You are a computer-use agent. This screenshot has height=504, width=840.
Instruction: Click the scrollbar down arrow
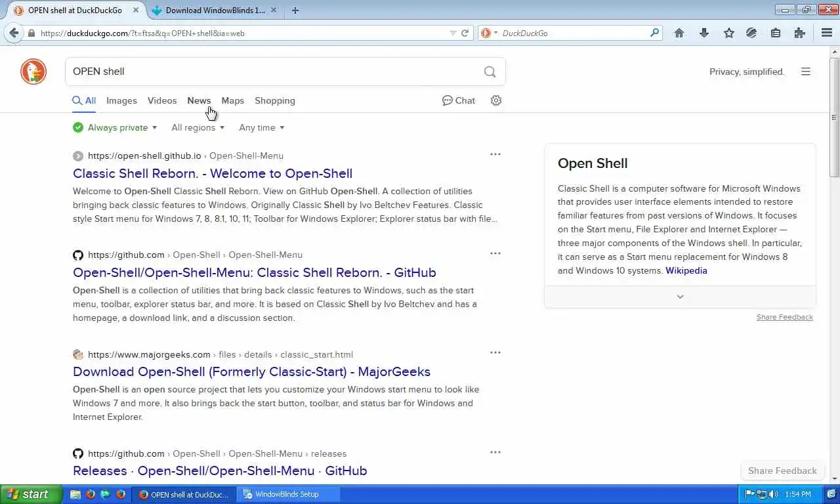tap(834, 479)
